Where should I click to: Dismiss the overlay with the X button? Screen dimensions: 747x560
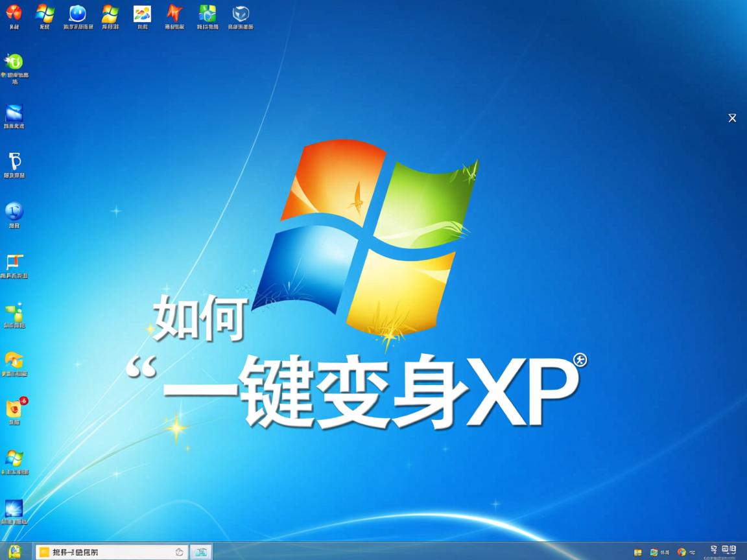[x=732, y=118]
